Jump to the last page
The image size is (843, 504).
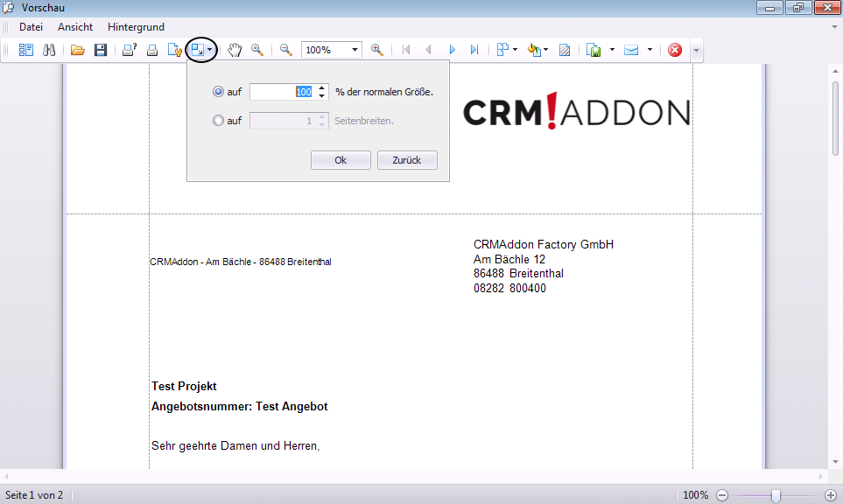[474, 50]
